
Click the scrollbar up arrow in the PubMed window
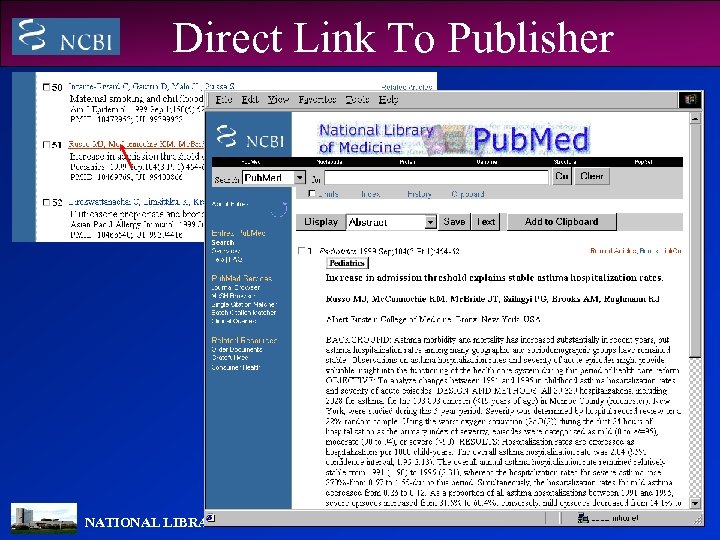click(695, 119)
